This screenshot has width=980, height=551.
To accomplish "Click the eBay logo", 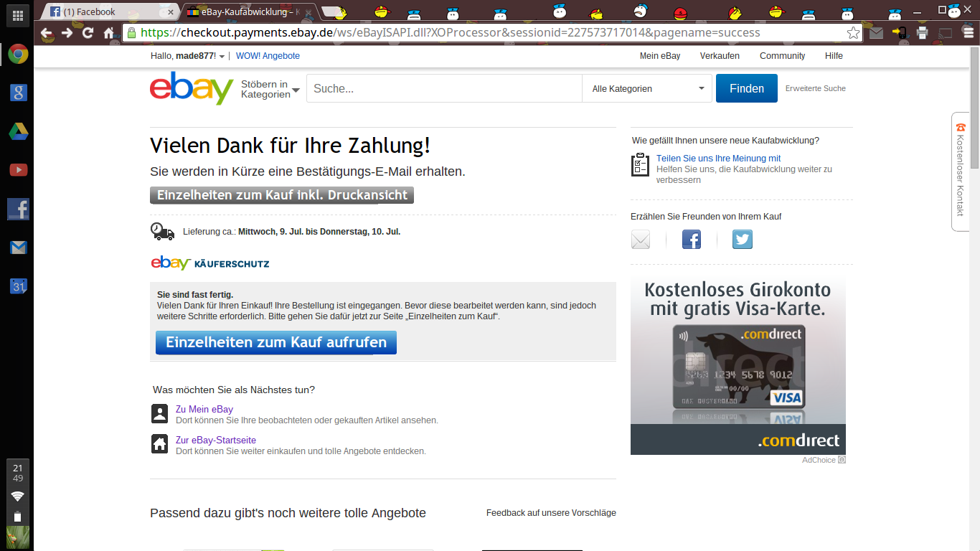I will 192,88.
